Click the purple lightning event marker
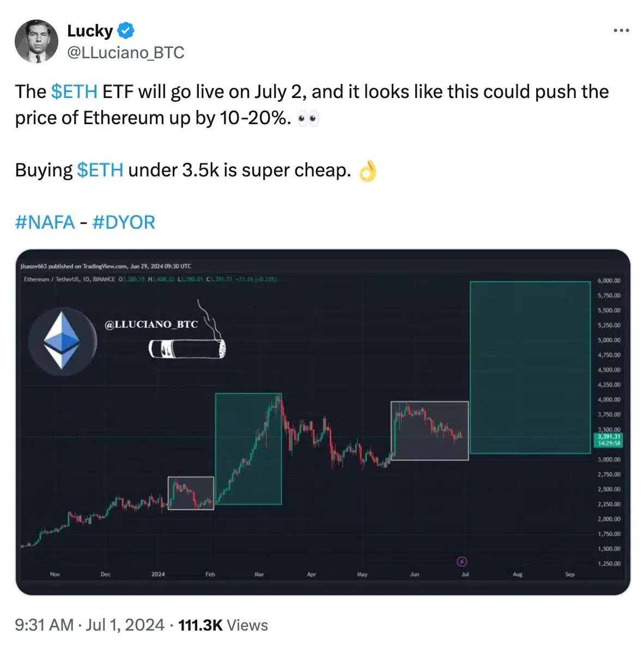Viewport: 644px width, 648px height. click(x=462, y=561)
